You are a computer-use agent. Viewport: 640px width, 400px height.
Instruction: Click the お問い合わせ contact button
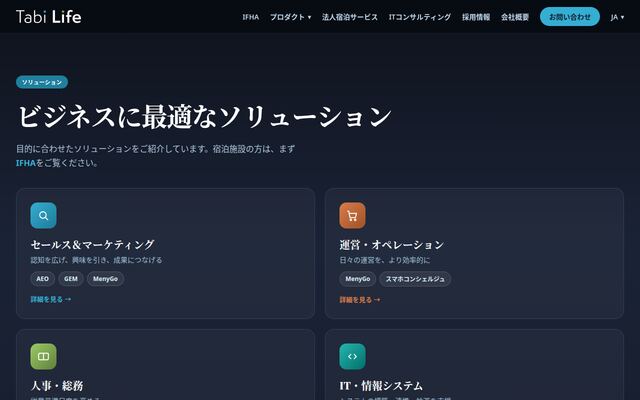(570, 17)
